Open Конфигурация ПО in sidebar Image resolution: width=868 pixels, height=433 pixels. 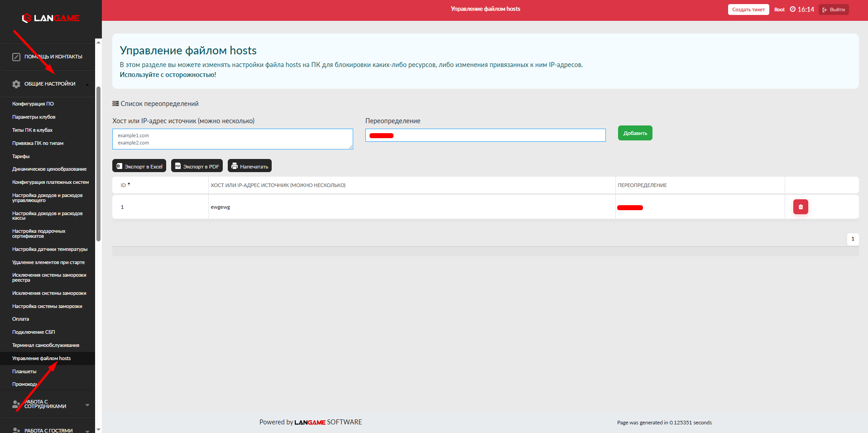[x=33, y=104]
